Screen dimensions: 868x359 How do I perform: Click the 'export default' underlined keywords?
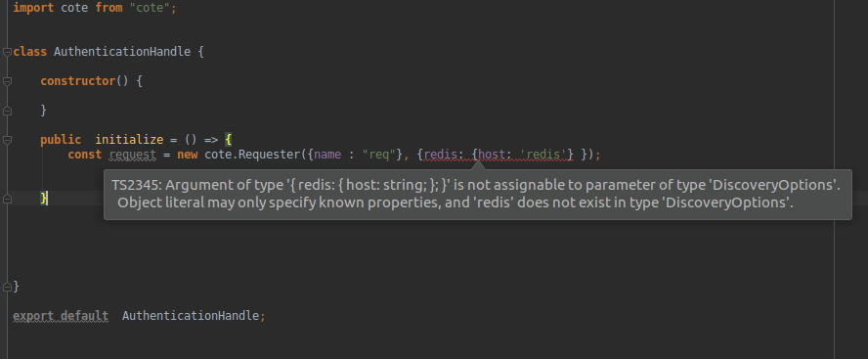61,316
